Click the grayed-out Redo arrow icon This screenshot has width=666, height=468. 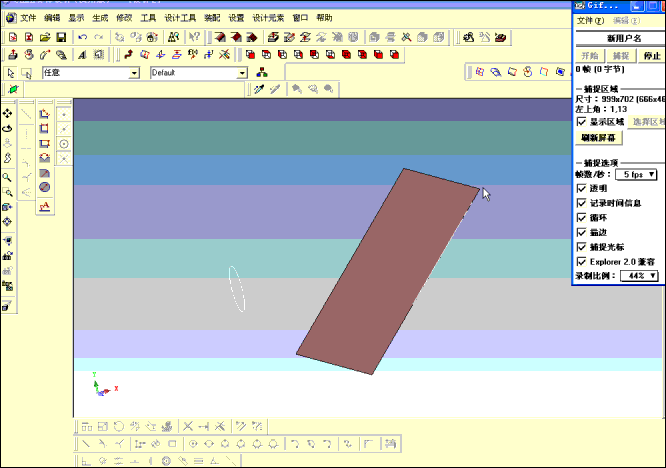(99, 37)
